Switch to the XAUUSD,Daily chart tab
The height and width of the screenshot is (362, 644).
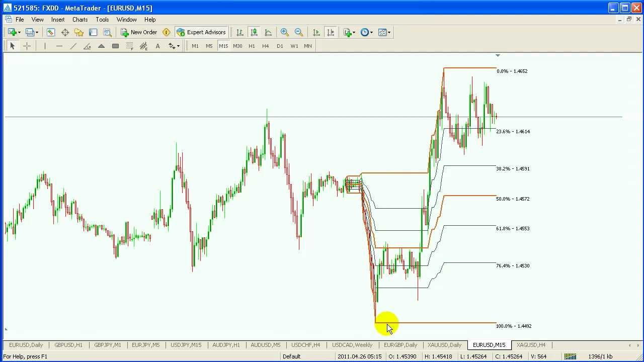[x=445, y=345]
